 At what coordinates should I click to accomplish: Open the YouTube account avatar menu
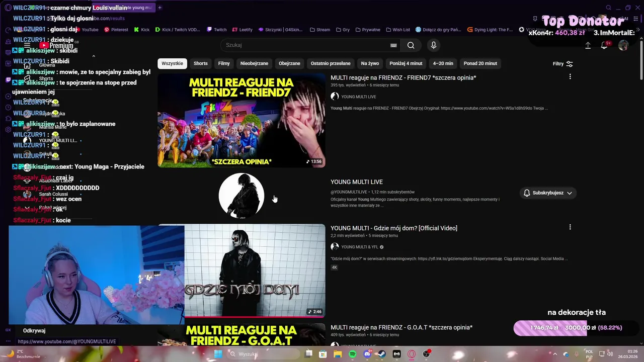tap(623, 45)
